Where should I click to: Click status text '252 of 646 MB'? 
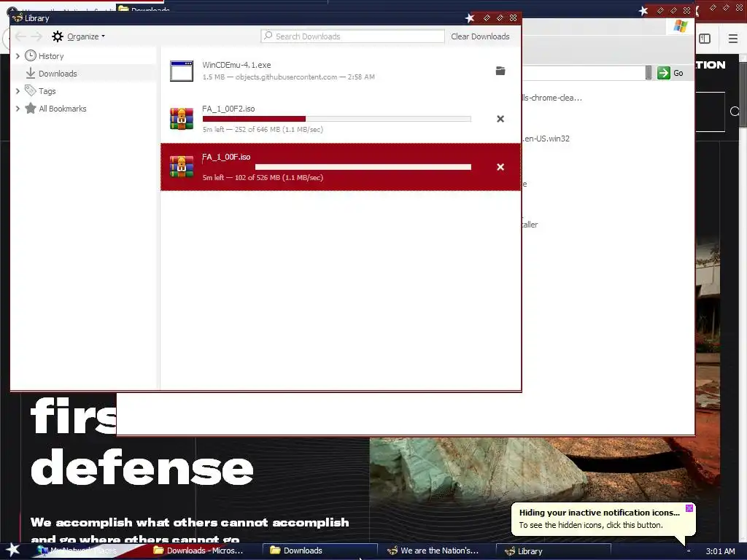258,130
